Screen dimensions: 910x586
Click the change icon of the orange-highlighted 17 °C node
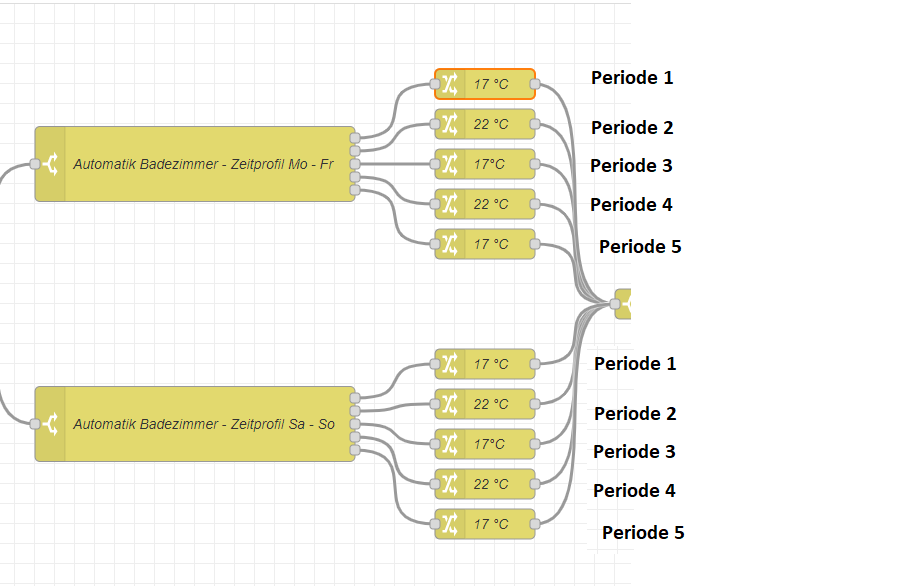pyautogui.click(x=450, y=84)
